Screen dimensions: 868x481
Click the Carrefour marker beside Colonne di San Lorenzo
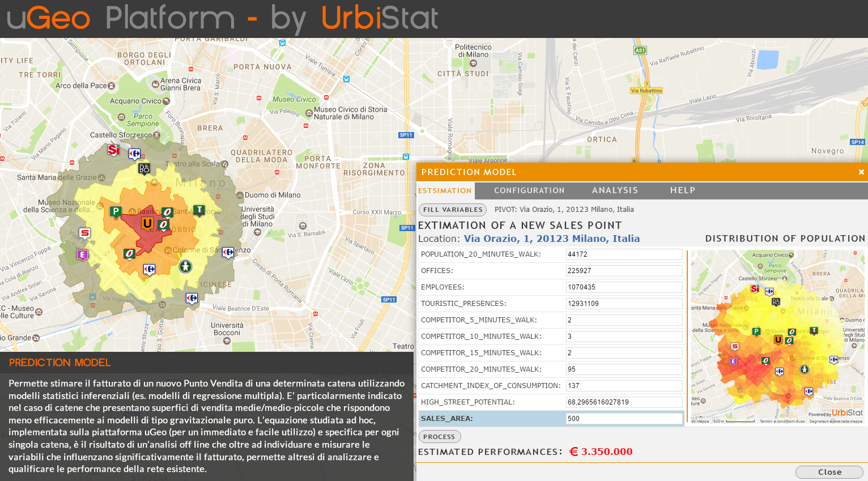point(228,252)
